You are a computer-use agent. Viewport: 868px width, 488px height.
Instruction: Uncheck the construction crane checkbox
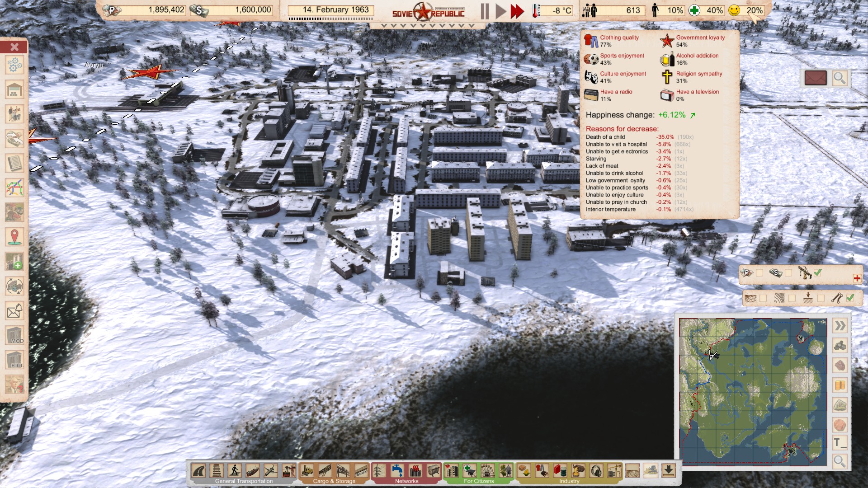817,272
